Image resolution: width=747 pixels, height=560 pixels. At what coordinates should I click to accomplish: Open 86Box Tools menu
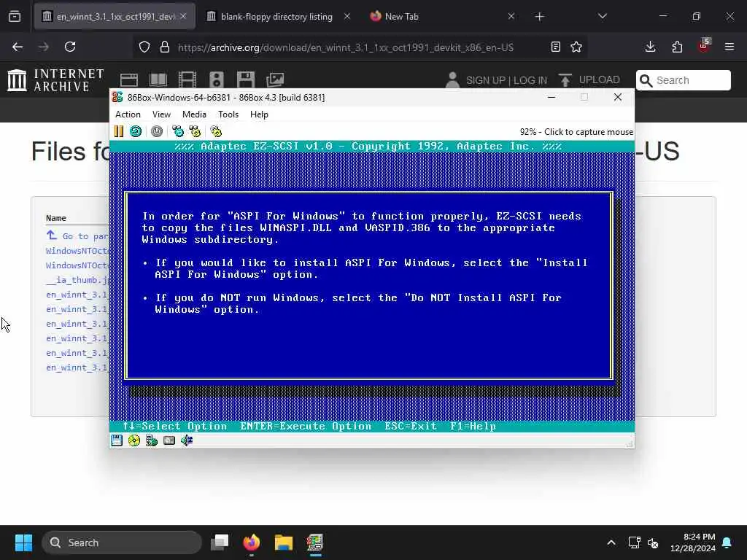click(x=228, y=114)
